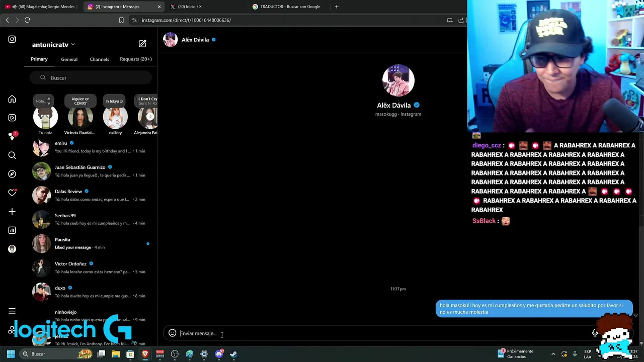Reload the Instagram page
This screenshot has height=362, width=644.
28,20
